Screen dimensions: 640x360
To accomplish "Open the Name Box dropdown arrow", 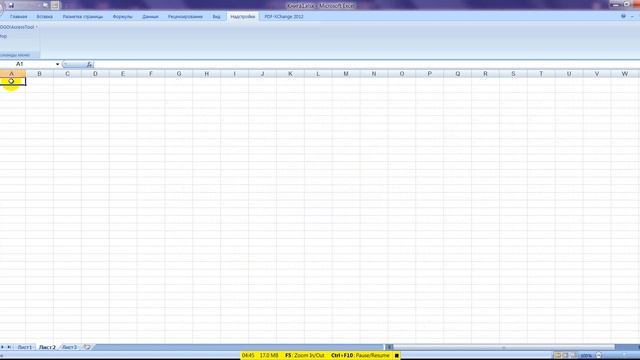I will (57, 64).
